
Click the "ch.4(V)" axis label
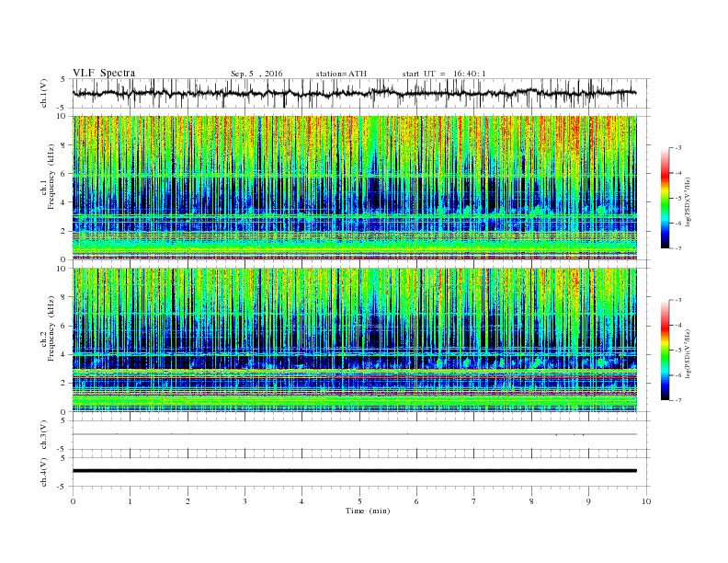point(43,472)
